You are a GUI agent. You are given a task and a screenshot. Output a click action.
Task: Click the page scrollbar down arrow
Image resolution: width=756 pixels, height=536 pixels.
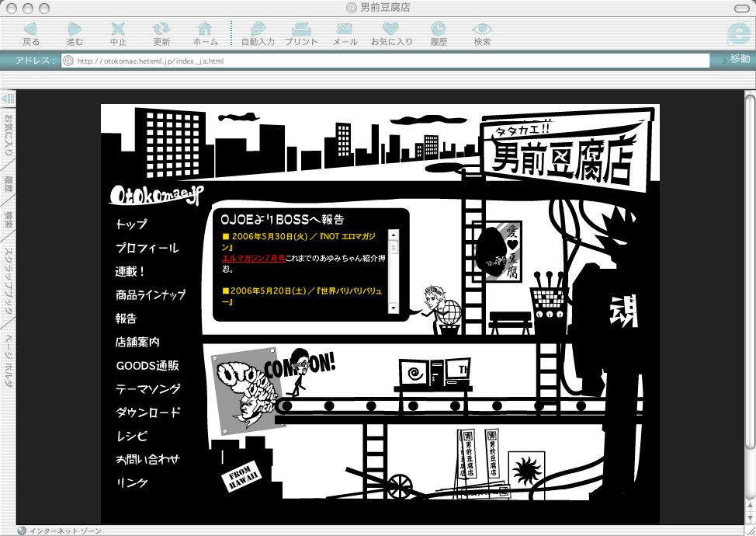coord(750,517)
